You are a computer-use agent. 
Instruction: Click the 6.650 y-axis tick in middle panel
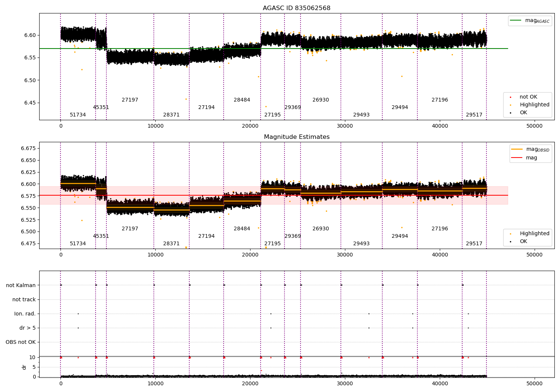[x=28, y=160]
